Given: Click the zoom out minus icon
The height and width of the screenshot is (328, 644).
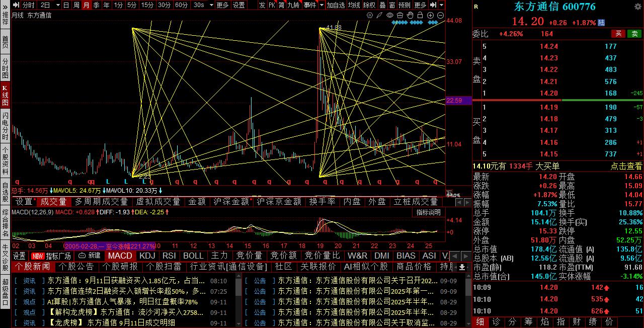Looking at the screenshot, I should click(440, 15).
